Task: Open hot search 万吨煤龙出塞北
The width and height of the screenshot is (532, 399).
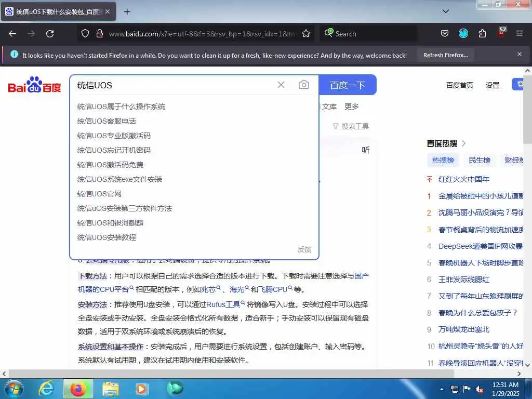Action: pos(463,329)
